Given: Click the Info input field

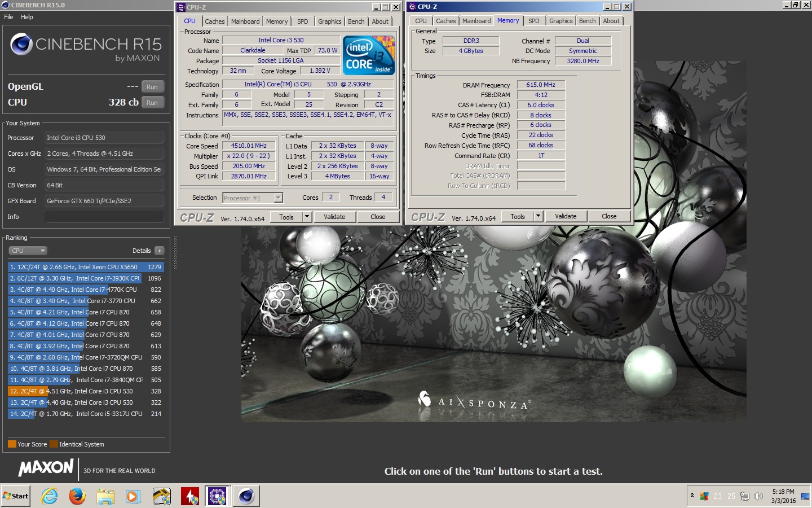Looking at the screenshot, I should point(104,217).
